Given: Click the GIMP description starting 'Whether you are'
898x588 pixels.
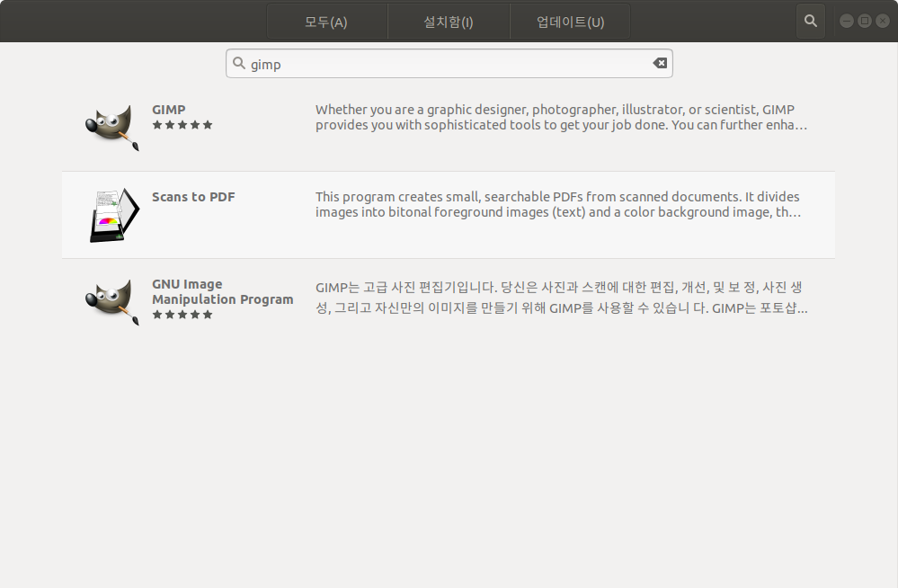Looking at the screenshot, I should coord(561,117).
